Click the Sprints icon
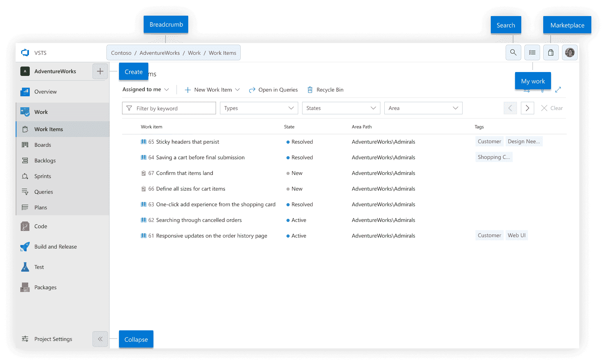 tap(25, 176)
